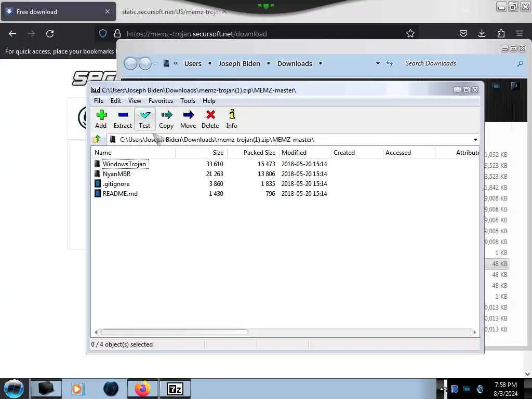
Task: Reload the page in Firefox
Action: click(50, 34)
